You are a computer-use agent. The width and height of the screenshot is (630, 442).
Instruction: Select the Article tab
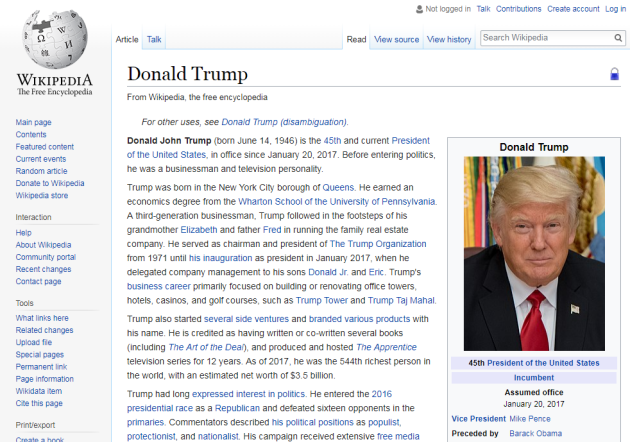pos(127,39)
